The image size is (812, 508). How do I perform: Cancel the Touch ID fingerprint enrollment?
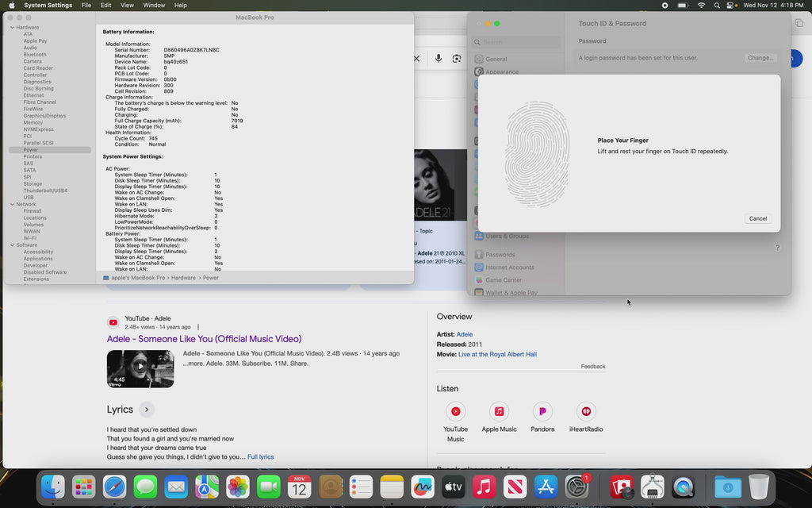pos(758,218)
